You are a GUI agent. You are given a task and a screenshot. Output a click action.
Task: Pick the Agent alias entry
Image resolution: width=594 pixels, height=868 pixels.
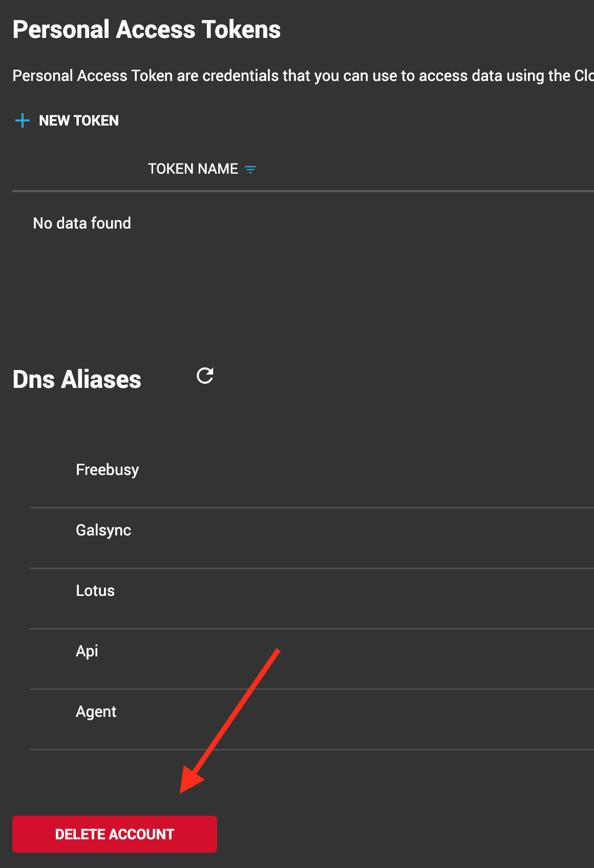[96, 712]
